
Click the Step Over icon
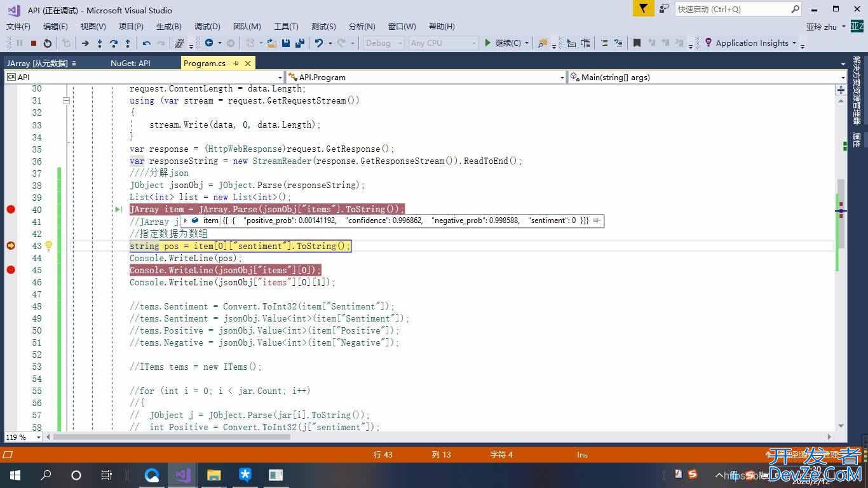pos(114,43)
